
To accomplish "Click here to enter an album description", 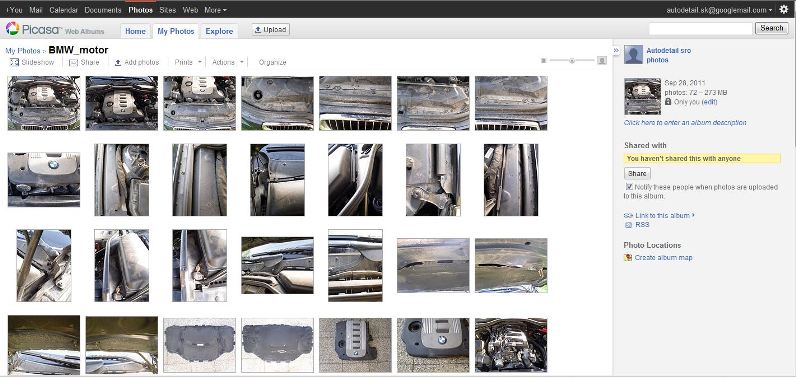I will 685,123.
